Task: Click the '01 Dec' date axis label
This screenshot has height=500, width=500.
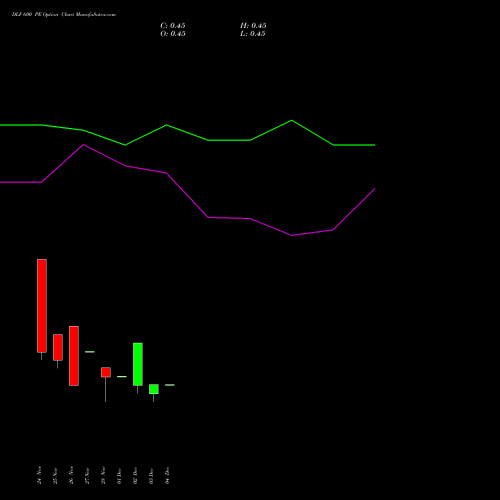Action: pos(120,475)
